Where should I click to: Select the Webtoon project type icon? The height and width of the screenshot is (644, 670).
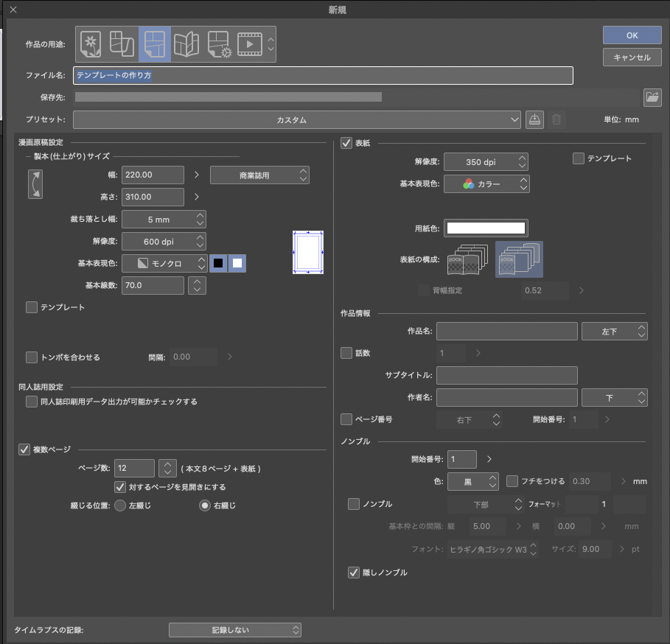(122, 44)
